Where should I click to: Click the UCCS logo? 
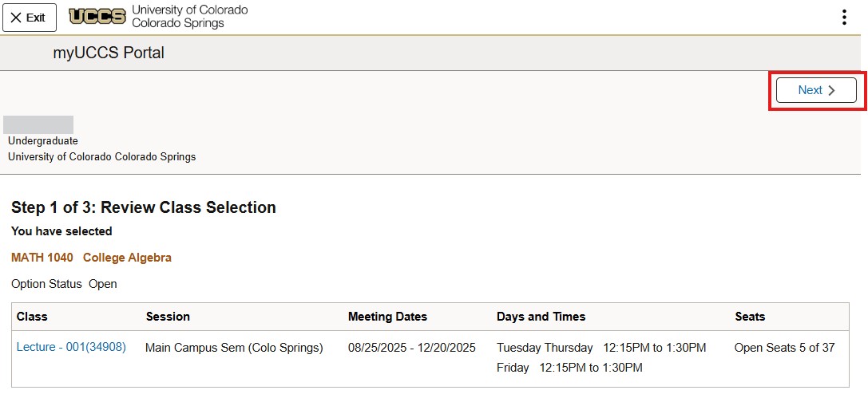pos(97,17)
